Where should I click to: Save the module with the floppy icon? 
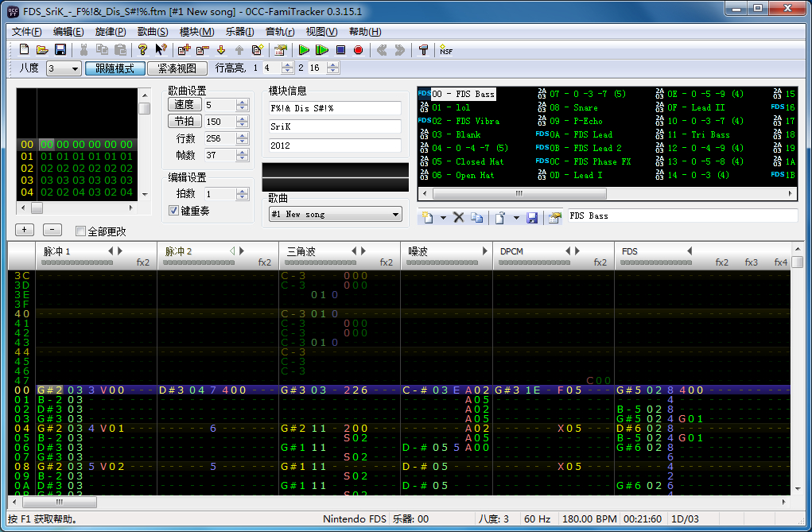(60, 50)
